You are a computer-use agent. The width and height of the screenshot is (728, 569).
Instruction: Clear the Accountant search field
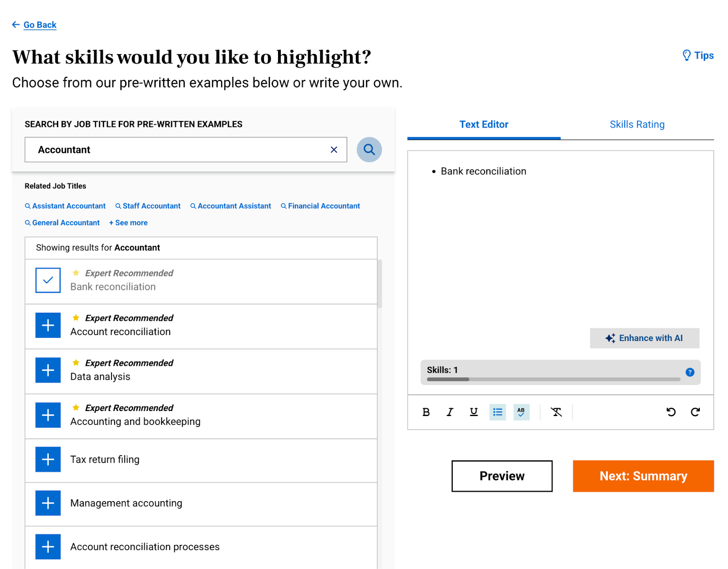[x=334, y=149]
